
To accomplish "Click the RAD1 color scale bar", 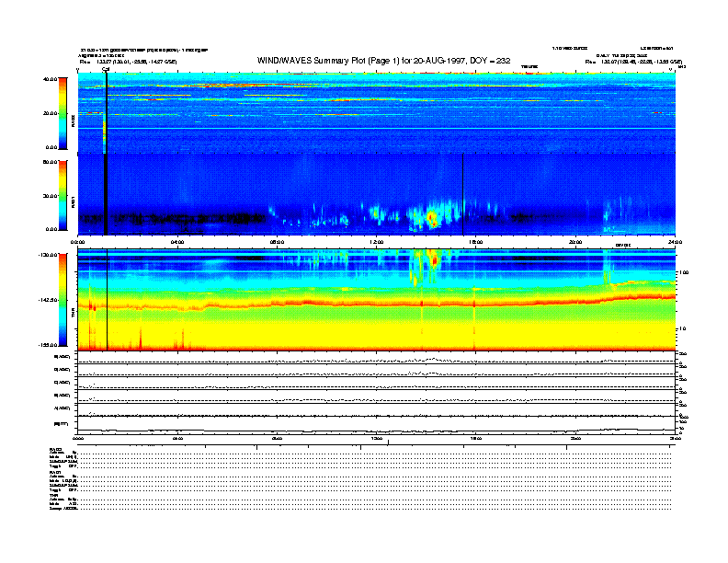I will [63, 195].
